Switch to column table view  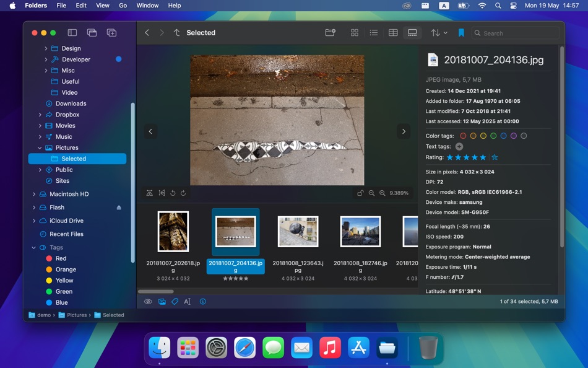(393, 33)
